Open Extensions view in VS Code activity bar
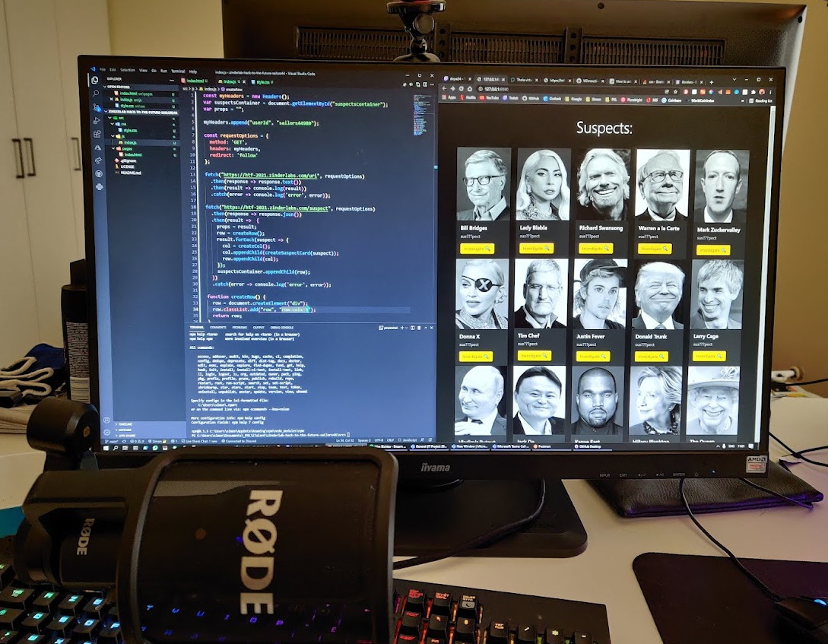 click(97, 134)
